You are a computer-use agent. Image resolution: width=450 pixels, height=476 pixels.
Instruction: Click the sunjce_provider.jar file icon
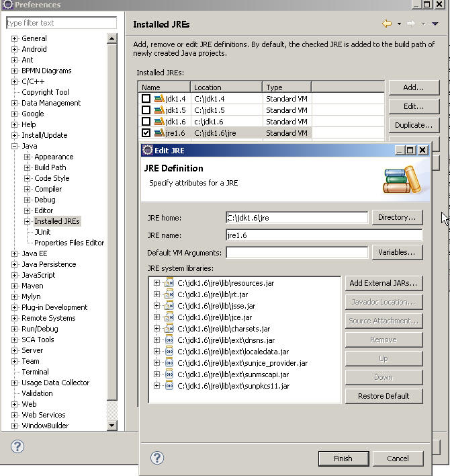[169, 363]
